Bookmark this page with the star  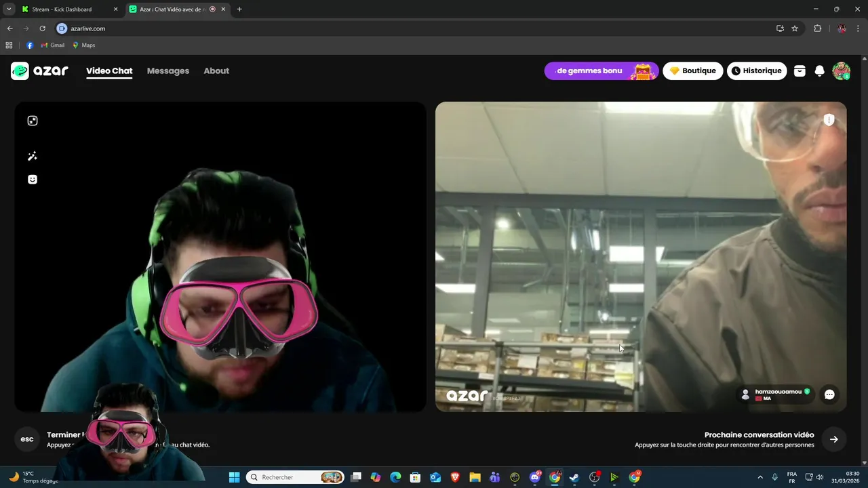pos(795,28)
